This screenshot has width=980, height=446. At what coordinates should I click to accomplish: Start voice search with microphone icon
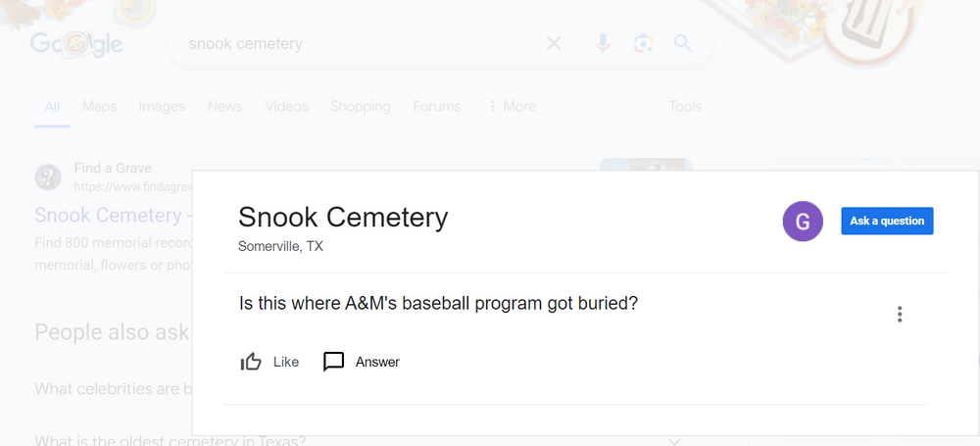[603, 43]
